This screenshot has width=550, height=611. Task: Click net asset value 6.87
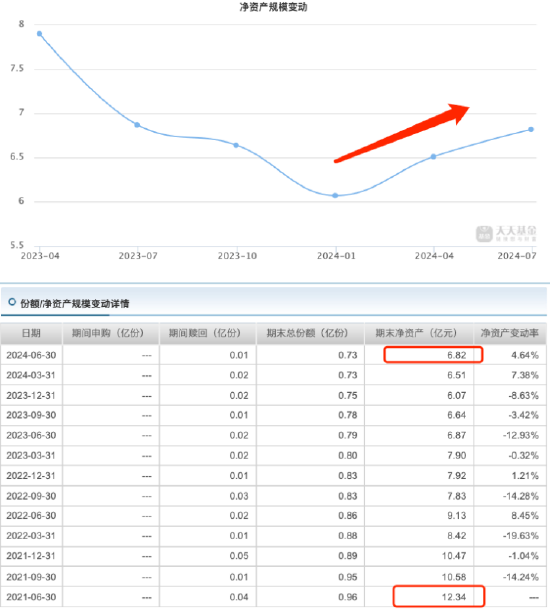(456, 435)
